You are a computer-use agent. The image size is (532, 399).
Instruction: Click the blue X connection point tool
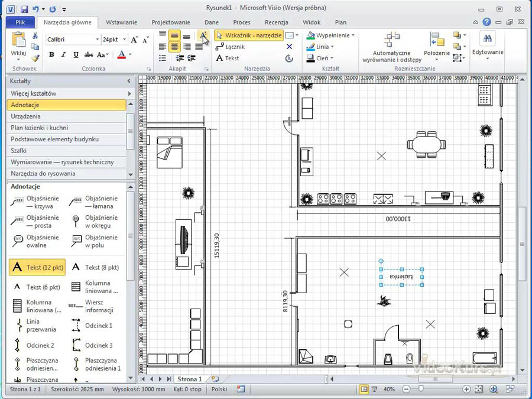coord(289,47)
